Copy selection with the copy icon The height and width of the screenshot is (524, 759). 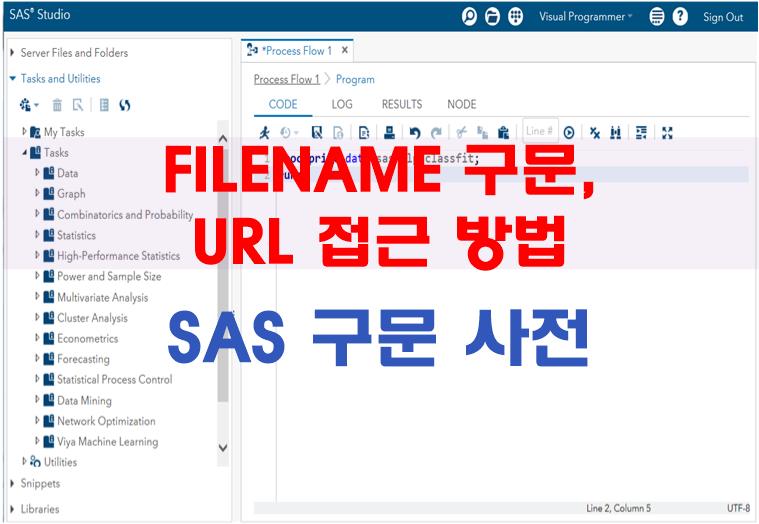482,132
